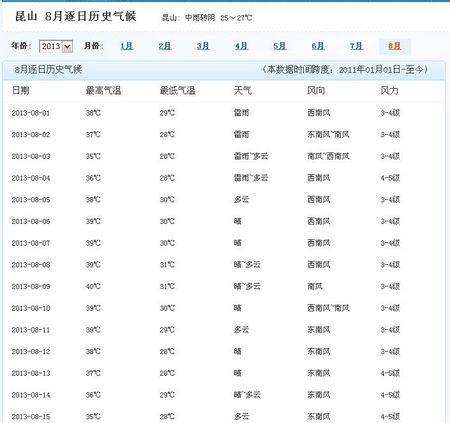
Task: Click the 4-5级 wind force on 2013-08-13
Action: [390, 373]
